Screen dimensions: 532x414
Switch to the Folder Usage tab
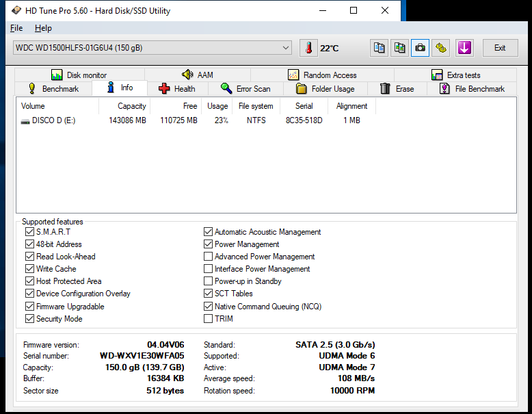pyautogui.click(x=325, y=89)
